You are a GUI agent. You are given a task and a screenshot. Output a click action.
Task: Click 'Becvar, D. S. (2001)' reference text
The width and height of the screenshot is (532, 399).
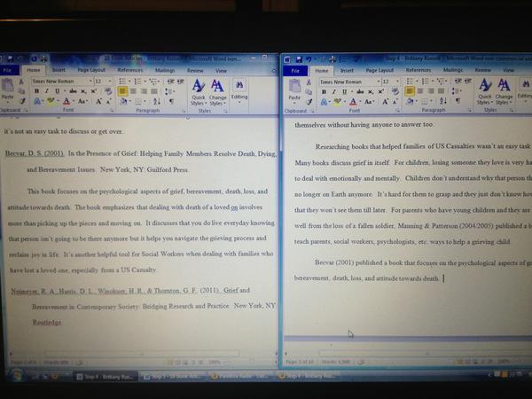(35, 153)
